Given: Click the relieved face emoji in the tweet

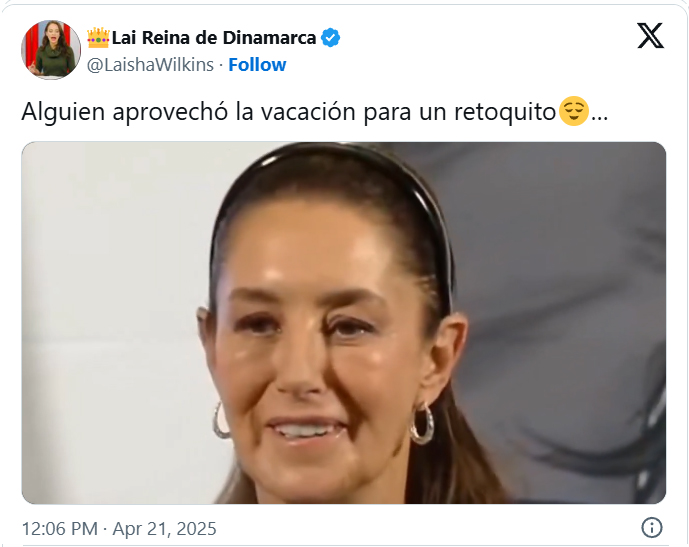Looking at the screenshot, I should [x=573, y=111].
